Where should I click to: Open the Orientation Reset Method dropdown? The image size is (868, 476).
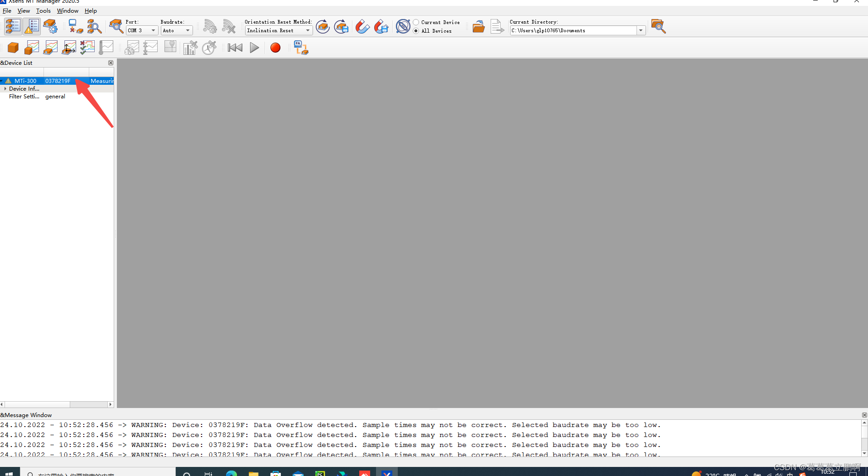(279, 30)
